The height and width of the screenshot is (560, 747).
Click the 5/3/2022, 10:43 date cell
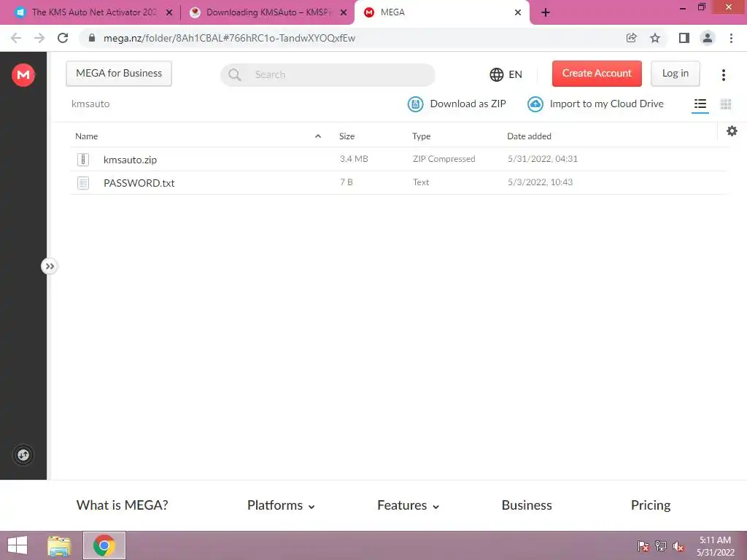[541, 182]
